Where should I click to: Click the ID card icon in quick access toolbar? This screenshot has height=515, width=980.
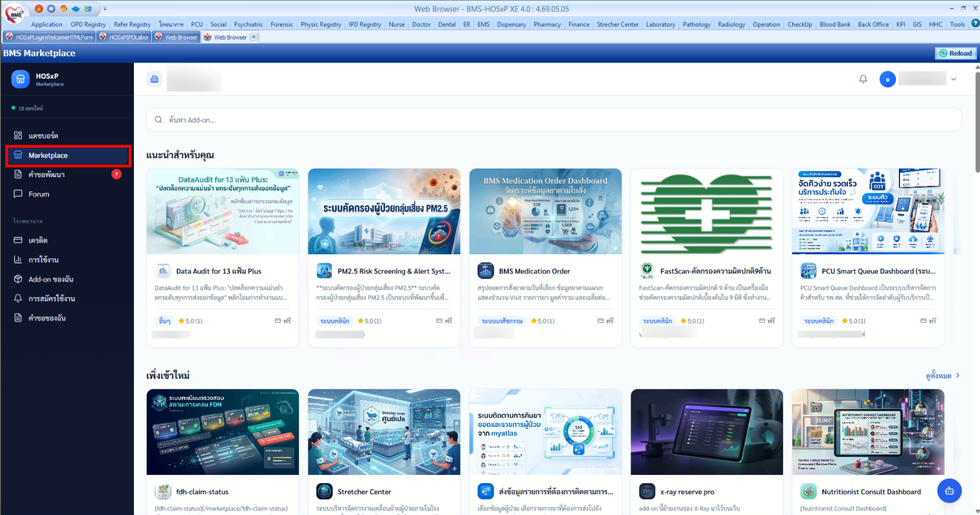point(88,9)
